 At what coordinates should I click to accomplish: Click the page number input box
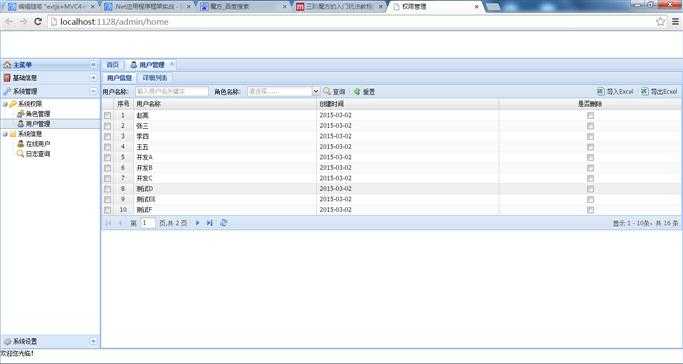coord(148,223)
